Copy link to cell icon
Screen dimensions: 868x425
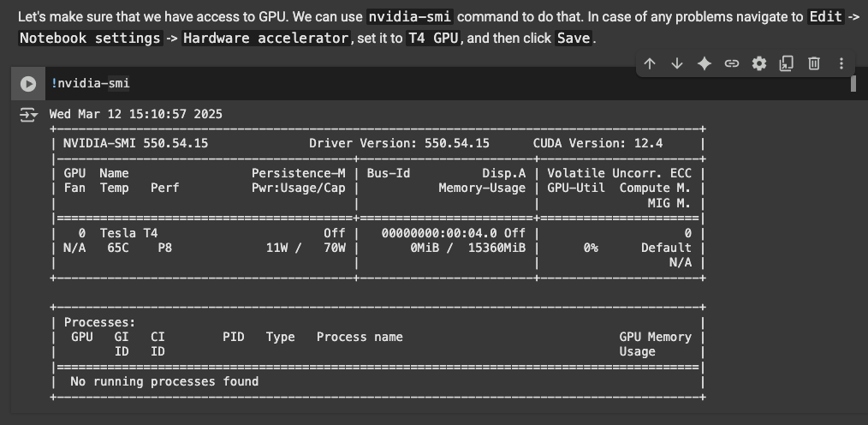pos(731,63)
